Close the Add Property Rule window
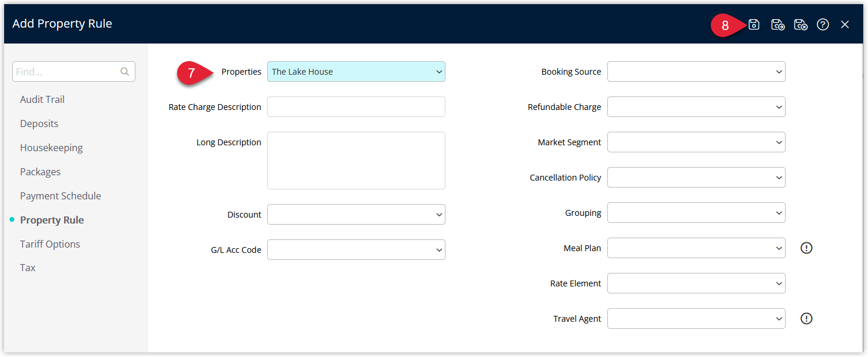This screenshot has width=868, height=357. click(845, 25)
